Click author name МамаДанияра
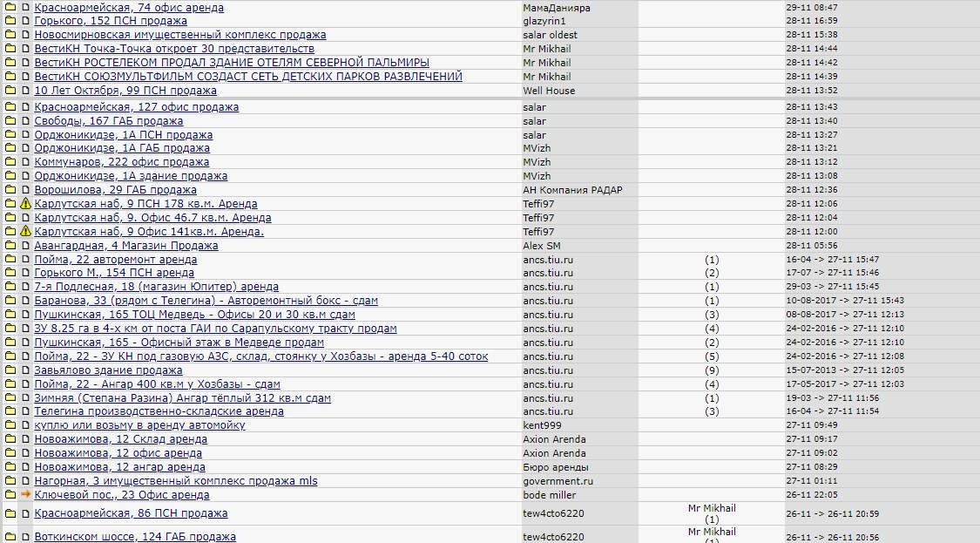 click(x=557, y=8)
